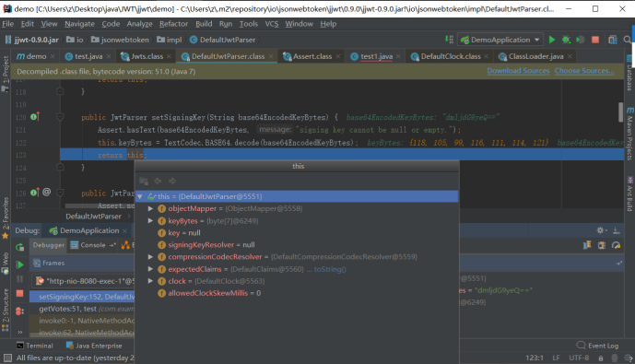Run DemoApplication with coverage icon
This screenshot has width=635, height=364.
(x=581, y=40)
